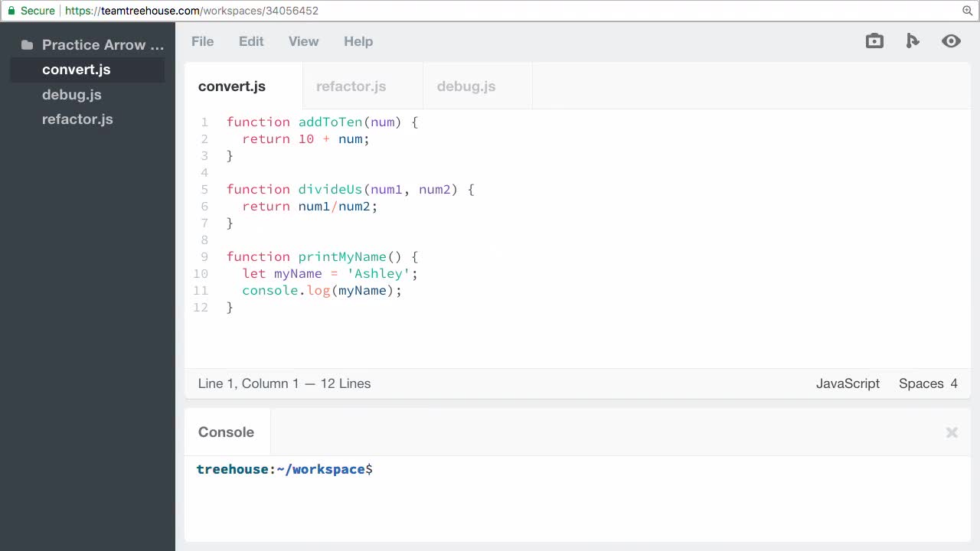Open refactor.js from the file sidebar

click(x=77, y=119)
